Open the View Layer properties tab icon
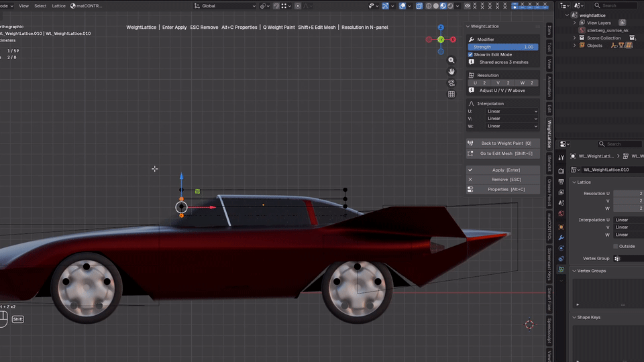Viewport: 644px width, 362px height. (561, 192)
